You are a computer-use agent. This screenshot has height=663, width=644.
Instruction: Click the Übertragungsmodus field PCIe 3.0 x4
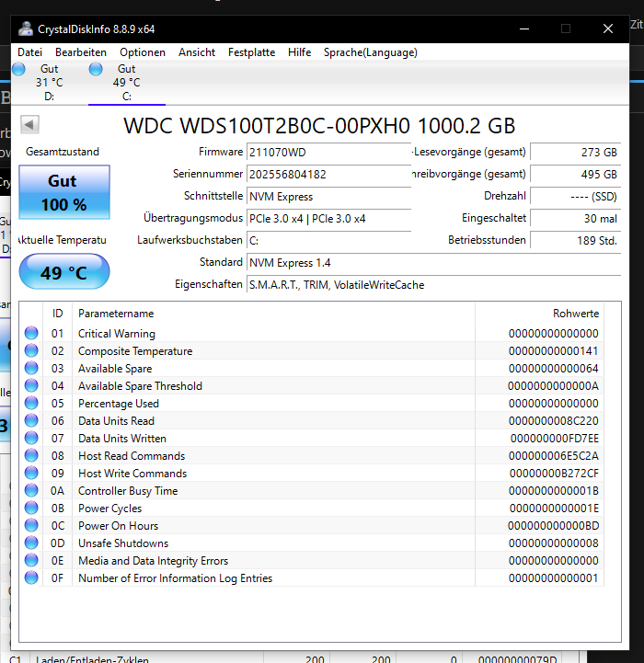(x=328, y=219)
